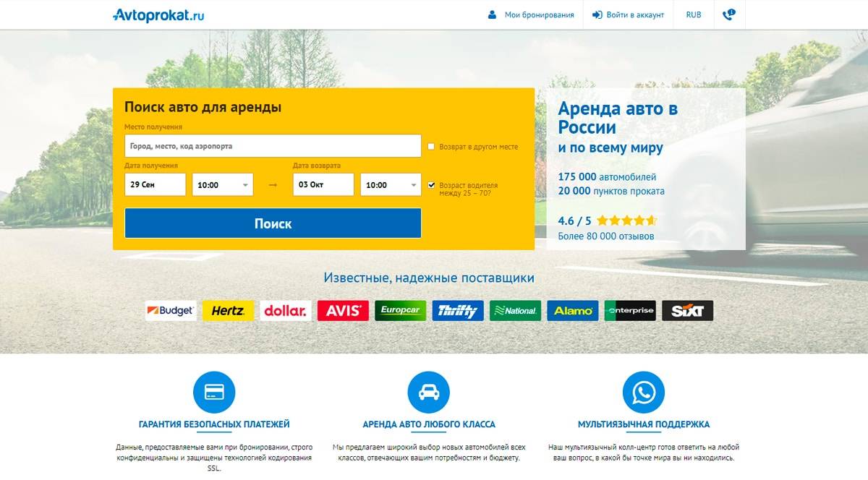This screenshot has height=480, width=868.
Task: Click the return date field '03 Окт'
Action: [x=323, y=185]
